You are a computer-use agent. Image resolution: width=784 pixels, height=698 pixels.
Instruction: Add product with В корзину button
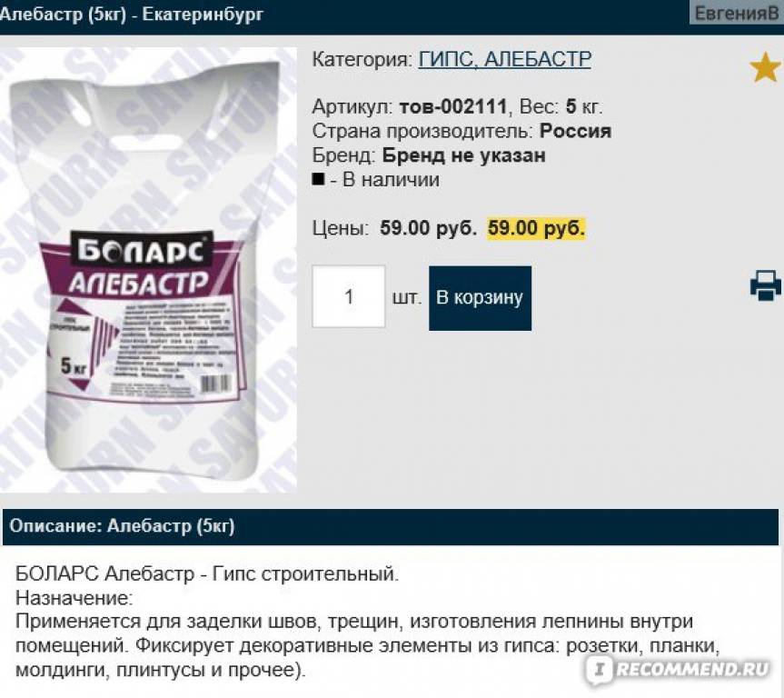click(480, 298)
